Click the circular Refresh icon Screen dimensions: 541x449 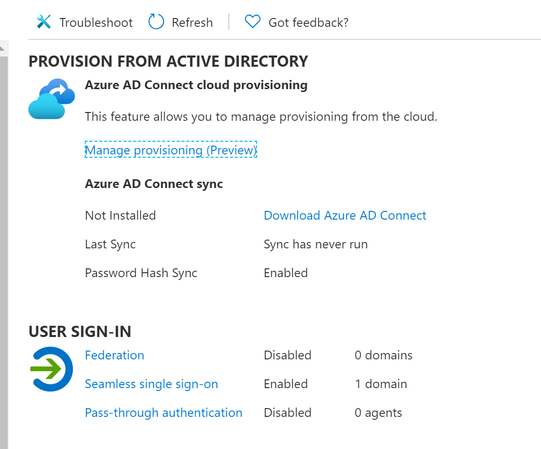click(x=156, y=22)
